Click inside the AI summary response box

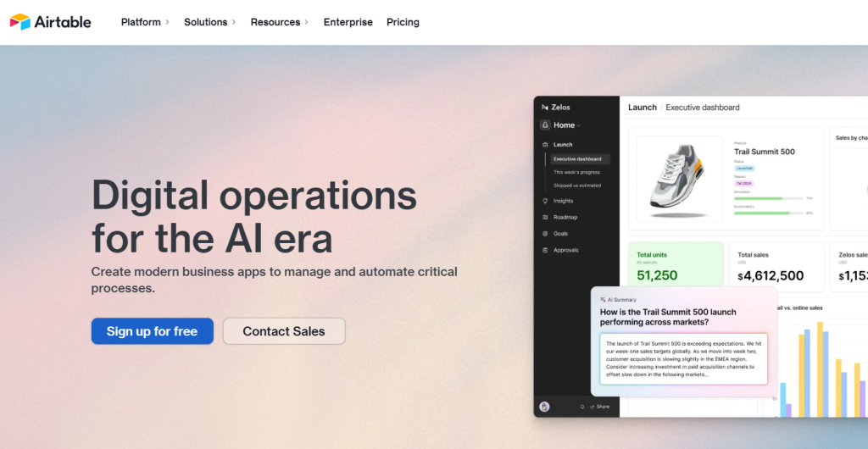point(684,359)
